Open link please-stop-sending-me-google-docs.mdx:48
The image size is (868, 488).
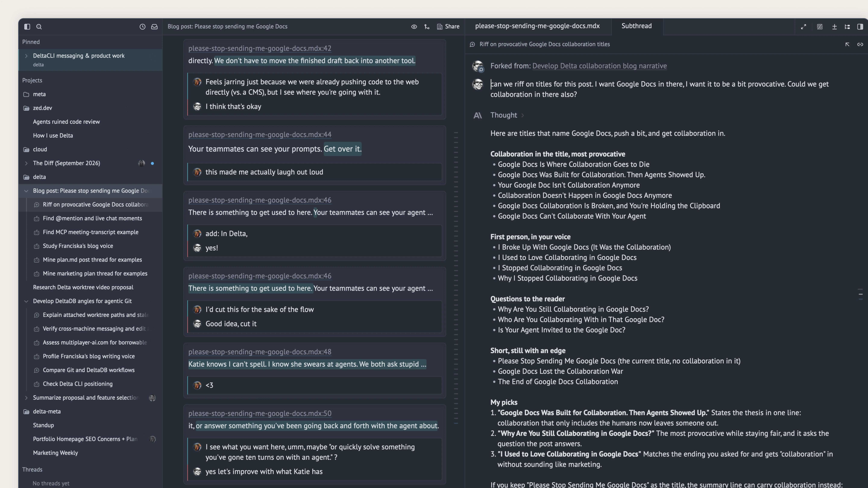click(x=260, y=352)
